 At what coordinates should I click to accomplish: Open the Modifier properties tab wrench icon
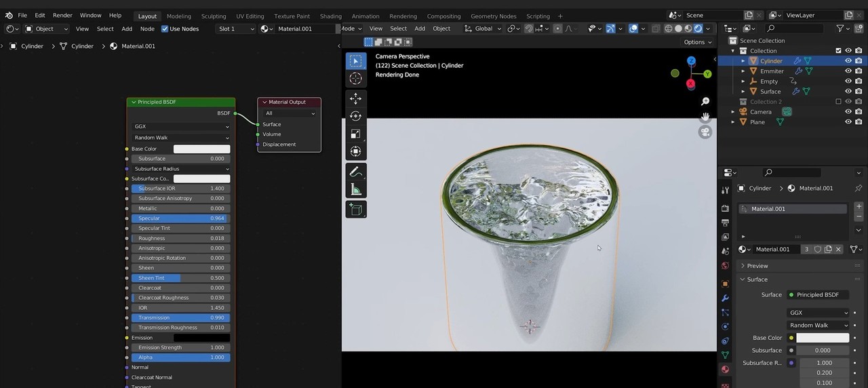725,298
